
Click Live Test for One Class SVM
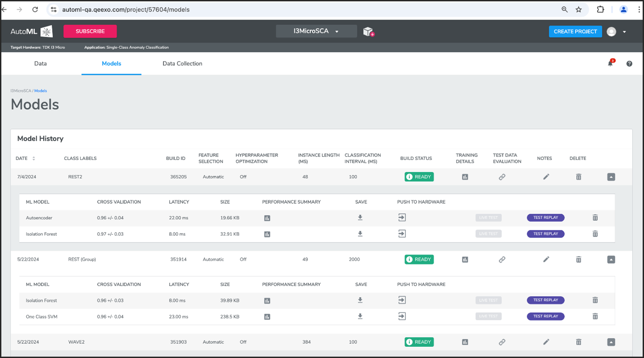coord(489,316)
